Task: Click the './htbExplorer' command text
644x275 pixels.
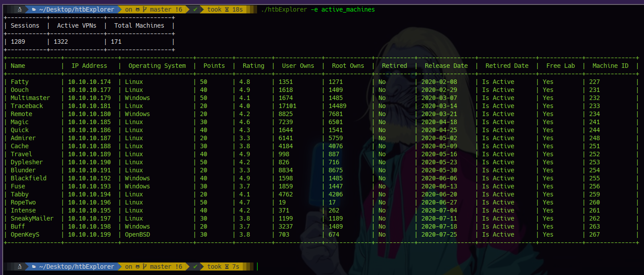Action: (284, 9)
